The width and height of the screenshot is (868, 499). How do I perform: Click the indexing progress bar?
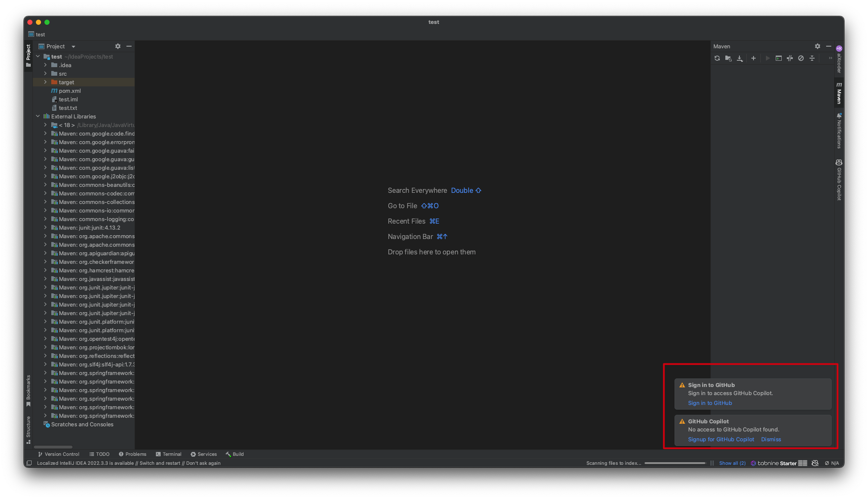click(x=674, y=463)
